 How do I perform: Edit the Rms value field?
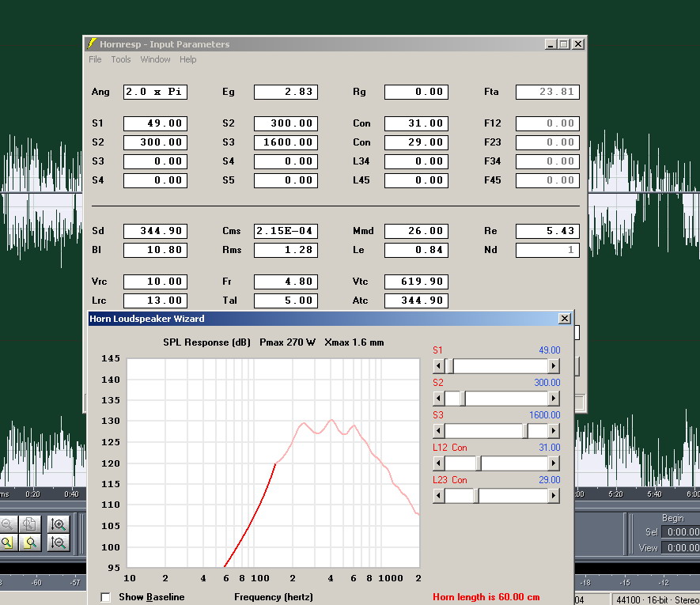tap(286, 250)
